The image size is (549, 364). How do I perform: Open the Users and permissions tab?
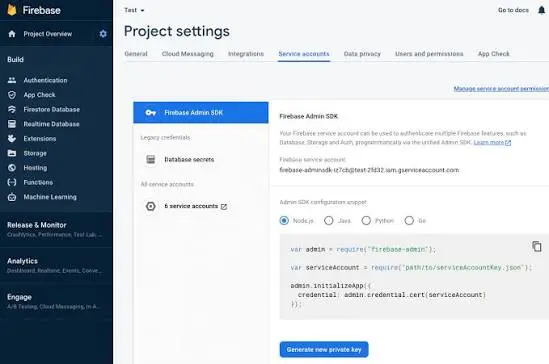tap(429, 54)
